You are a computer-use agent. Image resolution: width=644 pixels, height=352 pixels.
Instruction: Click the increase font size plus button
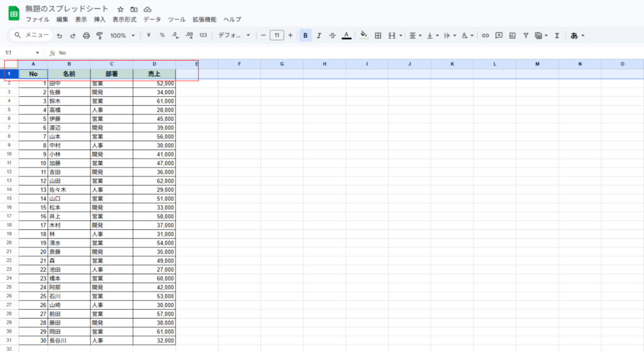tap(290, 36)
